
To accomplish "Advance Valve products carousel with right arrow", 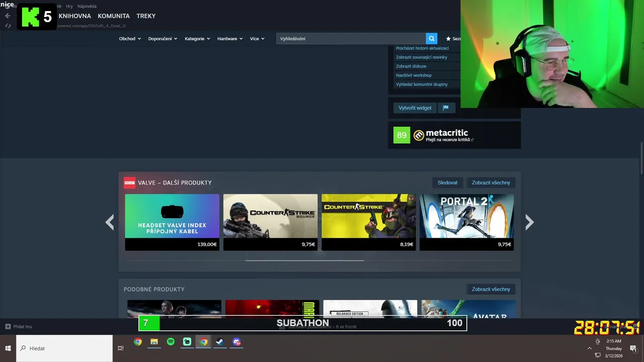I will pos(529,222).
